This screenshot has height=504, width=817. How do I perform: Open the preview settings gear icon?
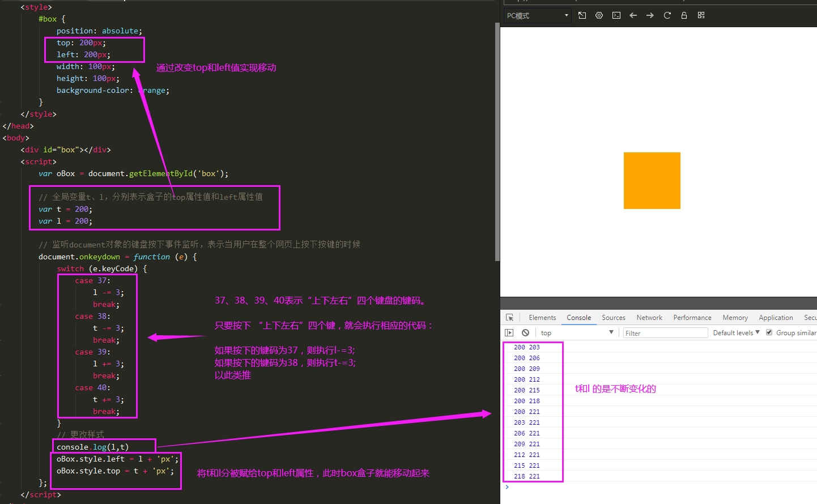click(599, 15)
